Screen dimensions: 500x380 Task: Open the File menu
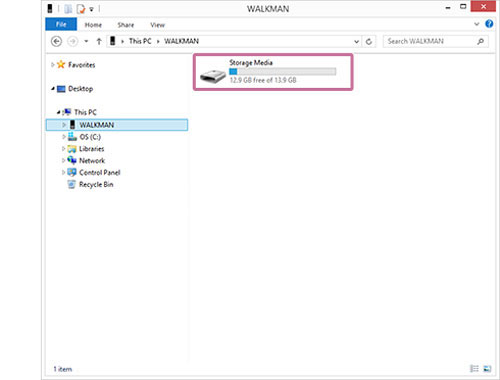61,24
